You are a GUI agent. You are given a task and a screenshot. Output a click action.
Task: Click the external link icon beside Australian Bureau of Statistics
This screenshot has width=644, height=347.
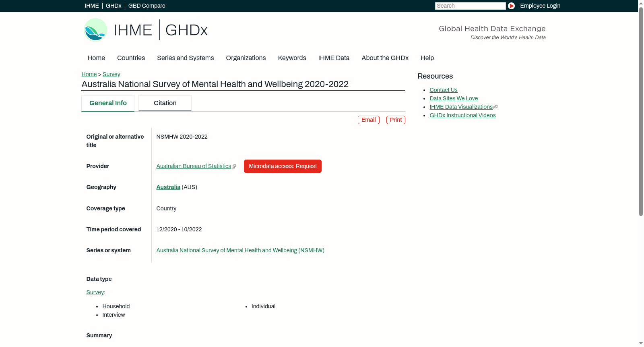coord(234,166)
